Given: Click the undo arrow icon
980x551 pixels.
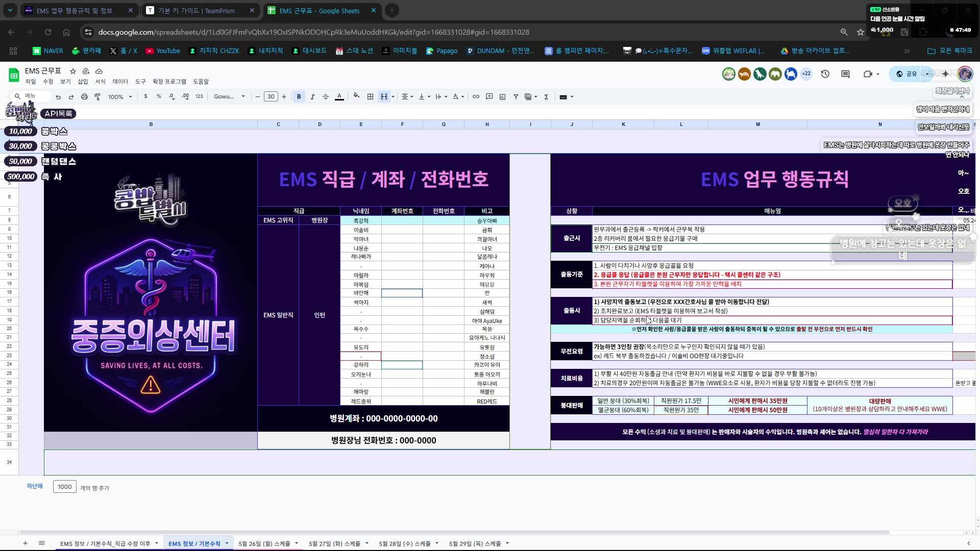Looking at the screenshot, I should pos(58,97).
